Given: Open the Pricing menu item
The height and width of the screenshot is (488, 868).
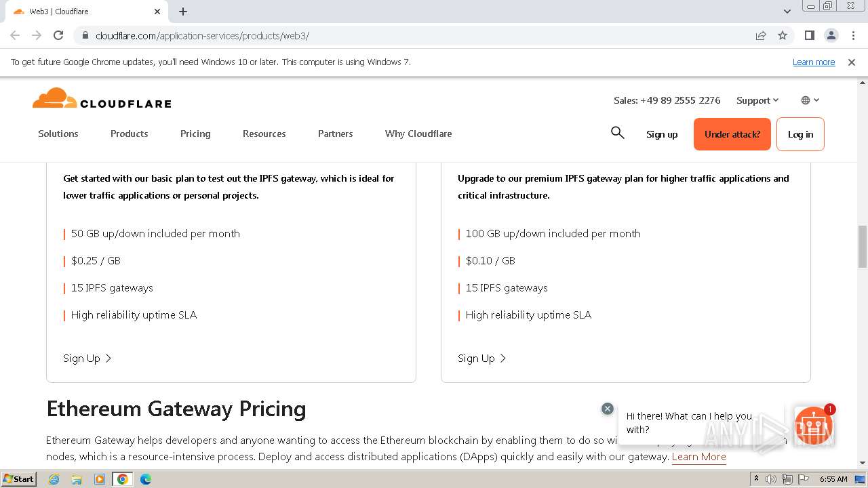Looking at the screenshot, I should (195, 134).
